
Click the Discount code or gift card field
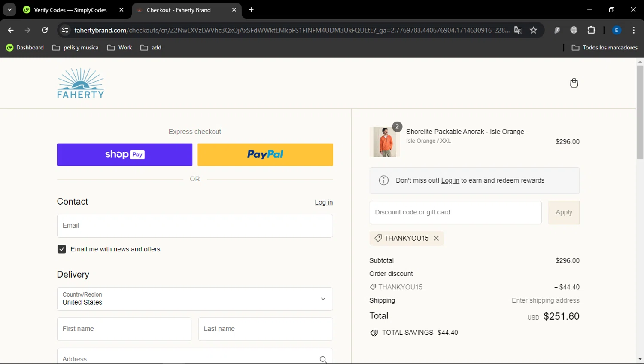(456, 212)
